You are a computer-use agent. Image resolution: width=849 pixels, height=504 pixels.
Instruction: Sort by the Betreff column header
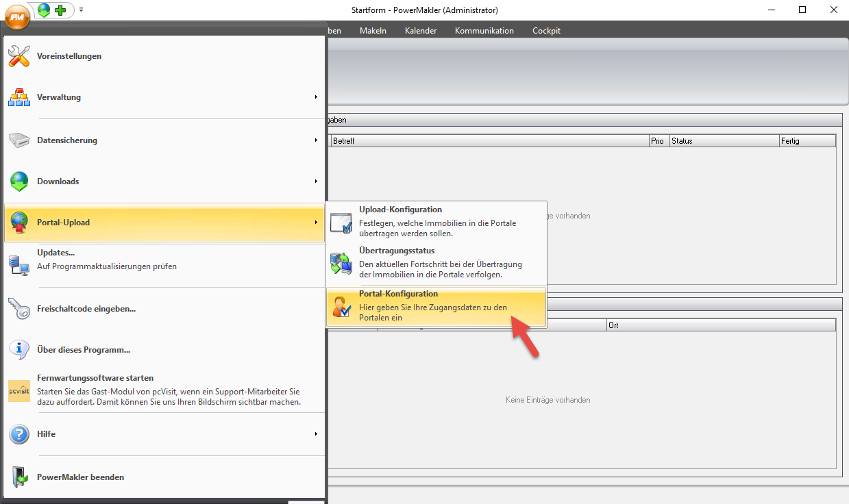pyautogui.click(x=490, y=141)
